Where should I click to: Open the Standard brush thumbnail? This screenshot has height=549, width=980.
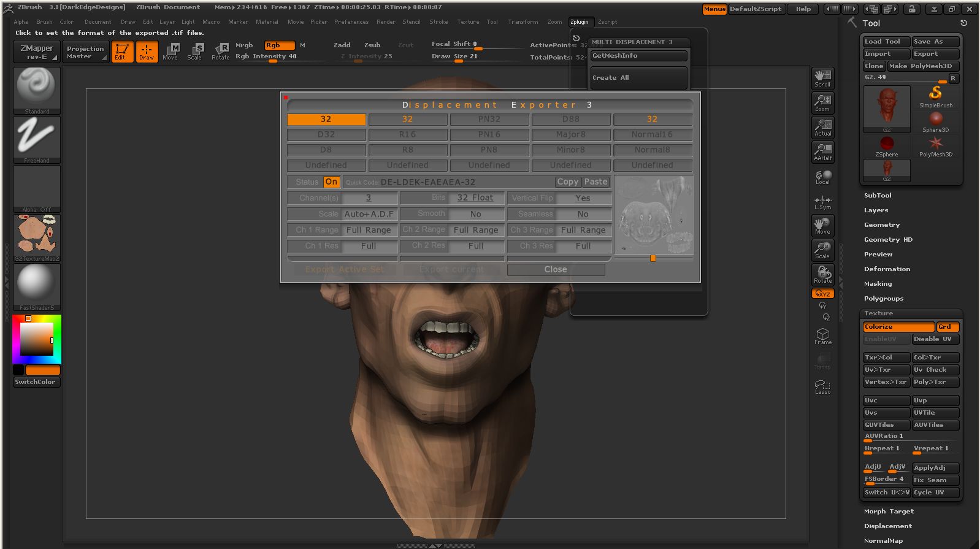point(37,91)
